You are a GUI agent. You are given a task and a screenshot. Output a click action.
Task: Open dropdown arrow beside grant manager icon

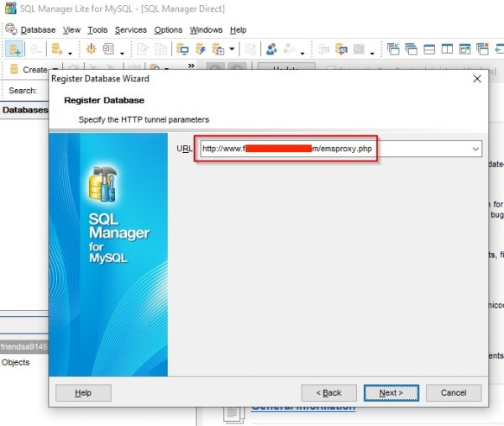[x=302, y=53]
